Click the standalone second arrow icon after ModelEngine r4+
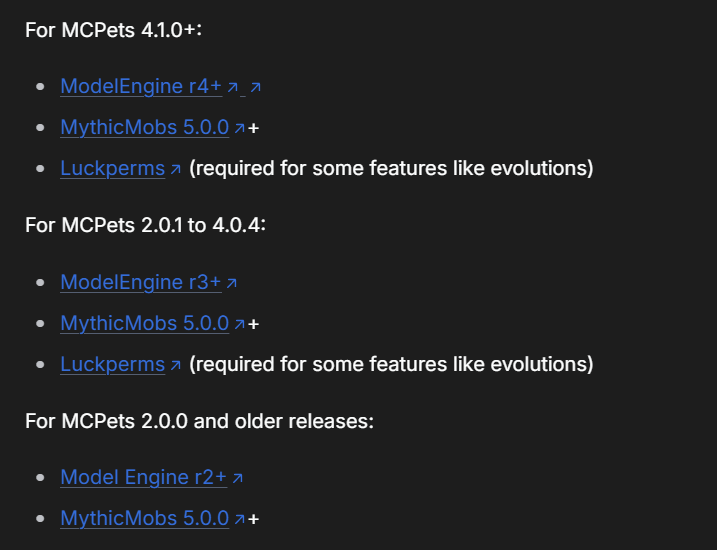The width and height of the screenshot is (717, 550). coord(255,88)
